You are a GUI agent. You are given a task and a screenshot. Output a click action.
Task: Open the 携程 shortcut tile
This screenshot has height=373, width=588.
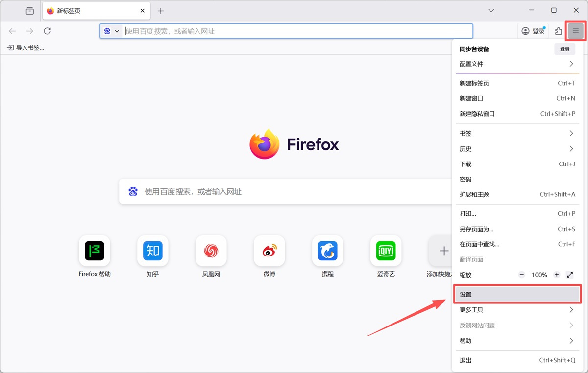click(327, 251)
